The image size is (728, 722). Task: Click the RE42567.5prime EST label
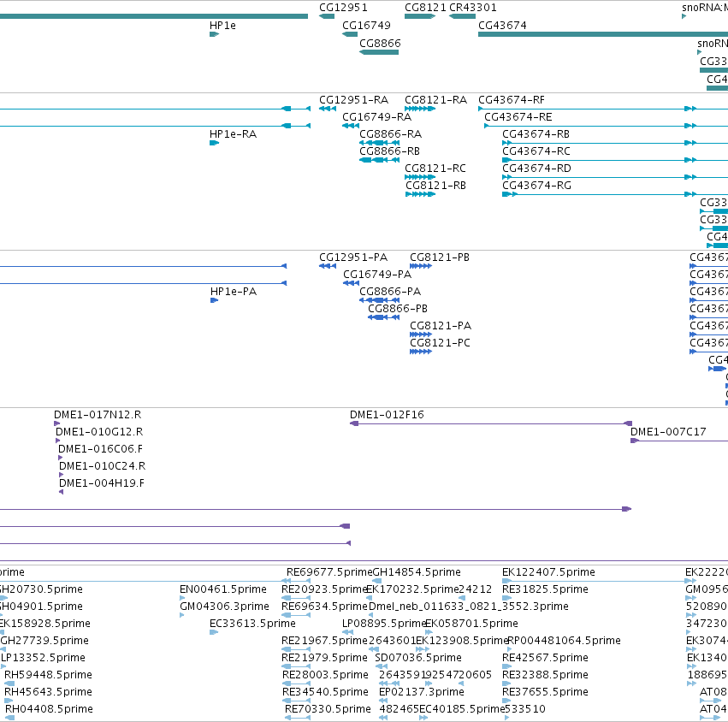tap(545, 659)
